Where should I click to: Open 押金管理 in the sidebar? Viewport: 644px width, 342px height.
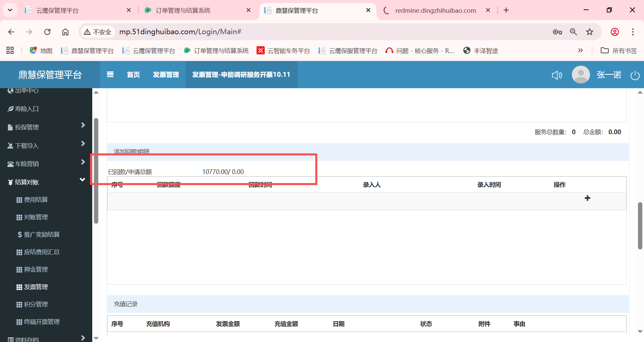coord(36,270)
